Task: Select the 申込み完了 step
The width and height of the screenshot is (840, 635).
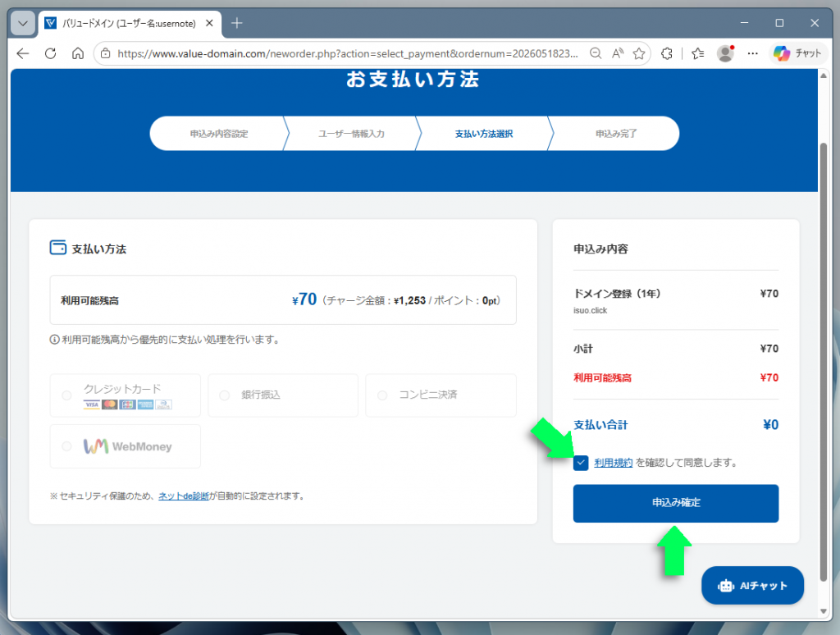Action: pyautogui.click(x=616, y=134)
